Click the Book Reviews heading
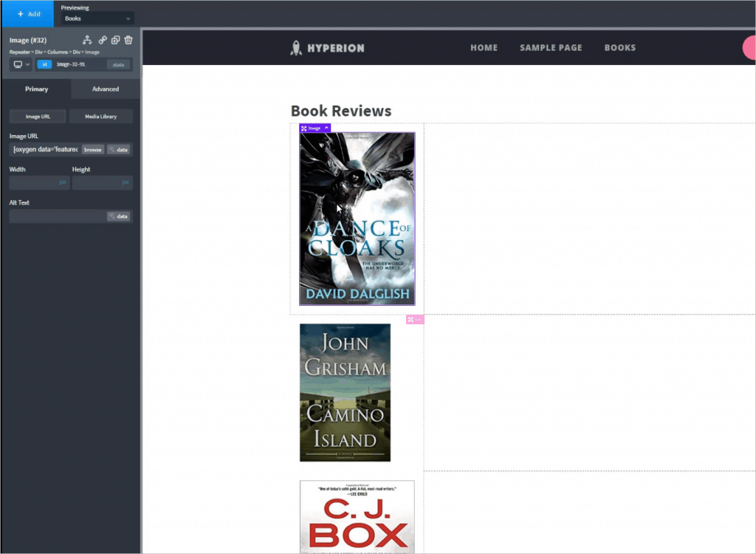 (341, 111)
